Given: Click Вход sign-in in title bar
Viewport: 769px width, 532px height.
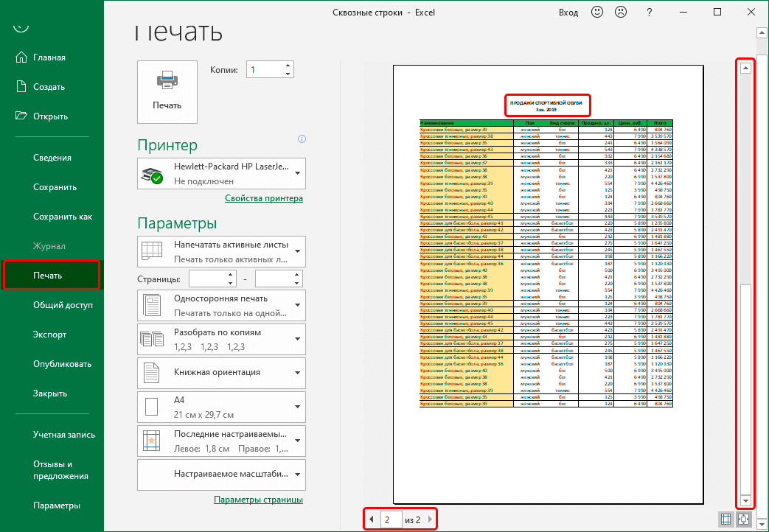Looking at the screenshot, I should [x=568, y=13].
